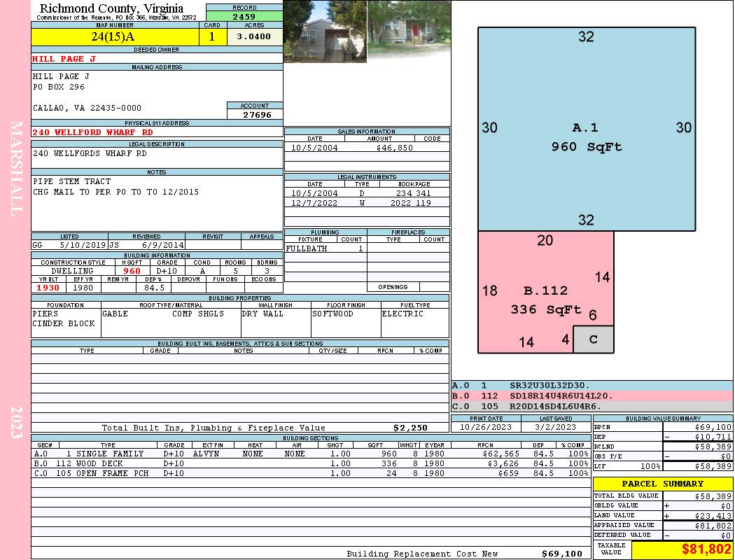Click gray C section in sketch
Screen dimensions: 735x560
(x=594, y=339)
